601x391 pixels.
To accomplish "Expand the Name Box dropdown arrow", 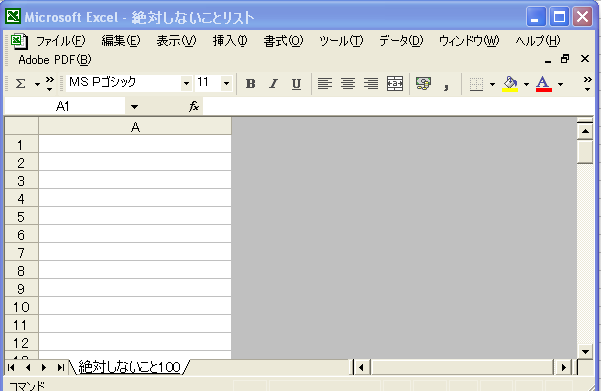I will (x=134, y=107).
